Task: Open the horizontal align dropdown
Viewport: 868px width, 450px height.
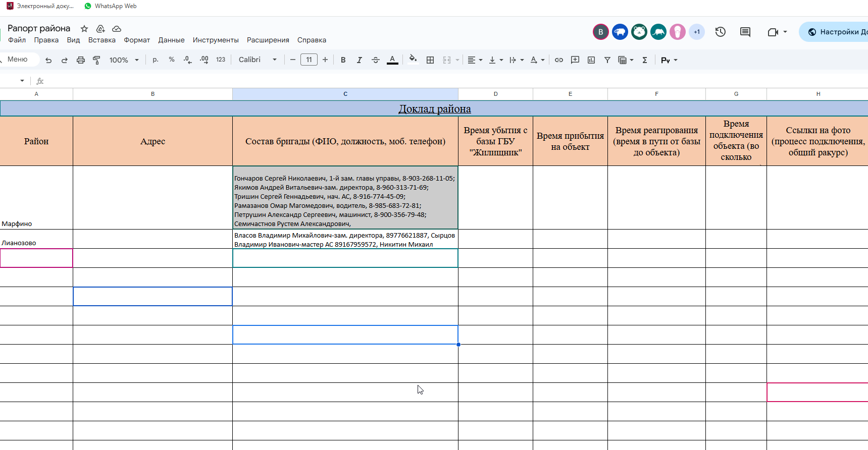Action: click(x=475, y=60)
